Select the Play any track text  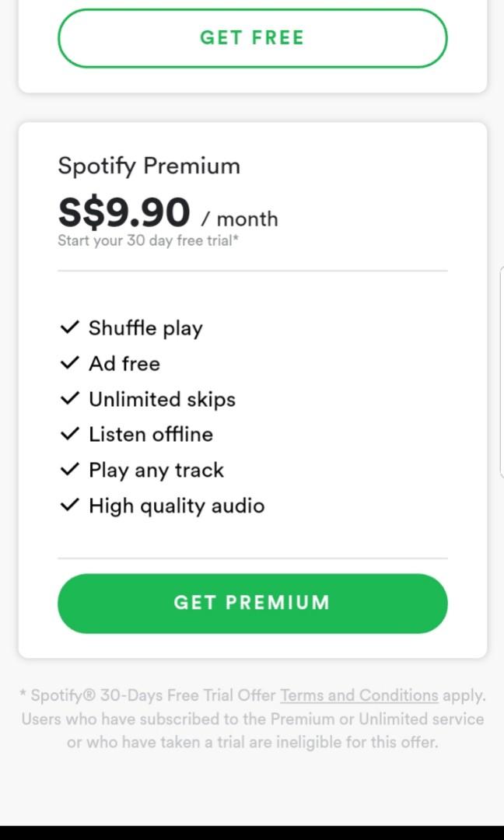coord(156,470)
